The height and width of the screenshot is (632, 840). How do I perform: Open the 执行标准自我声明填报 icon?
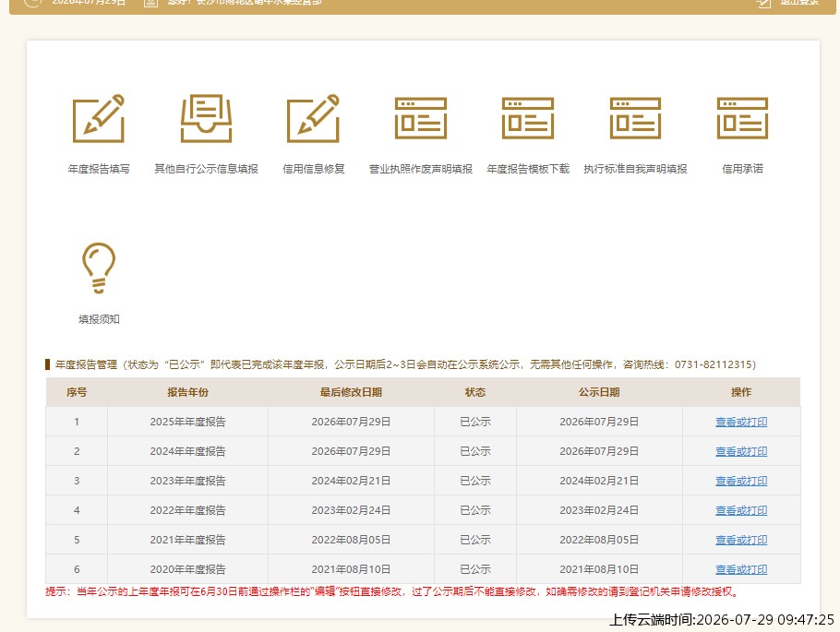(x=635, y=118)
